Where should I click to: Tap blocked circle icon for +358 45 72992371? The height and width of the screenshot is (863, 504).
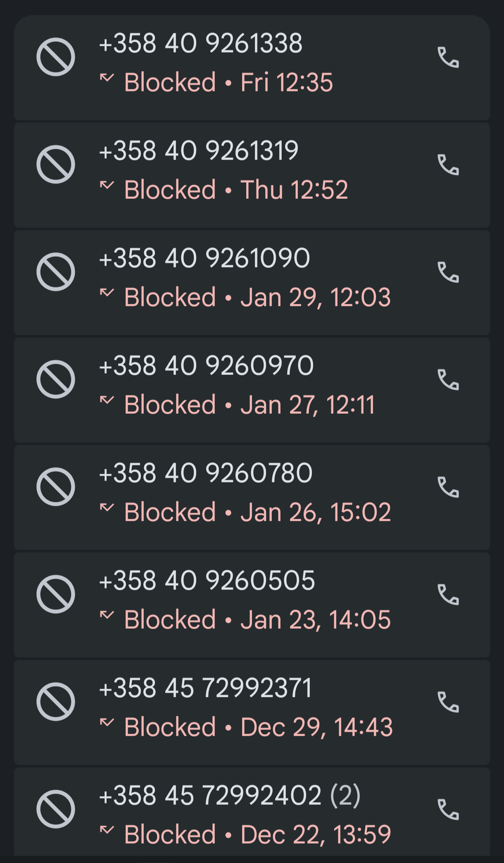(x=56, y=702)
